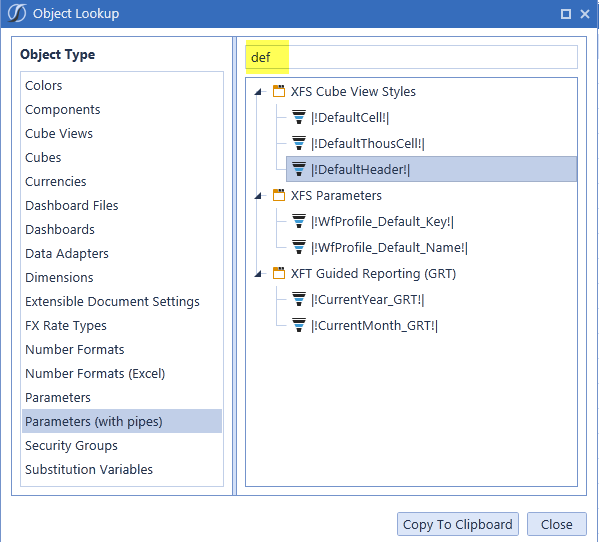Click the Copy To Clipboard button
The height and width of the screenshot is (542, 599).
458,524
